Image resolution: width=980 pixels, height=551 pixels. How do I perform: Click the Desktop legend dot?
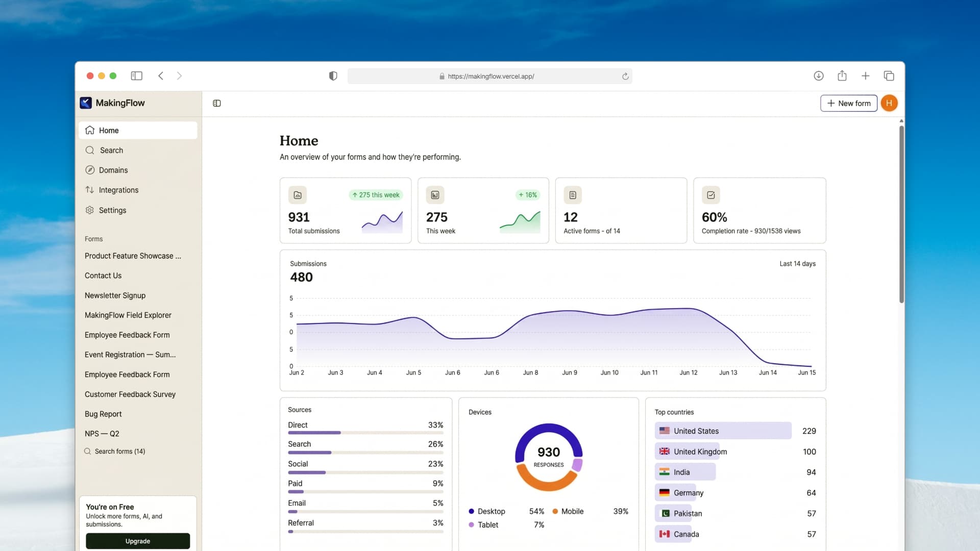(x=471, y=511)
